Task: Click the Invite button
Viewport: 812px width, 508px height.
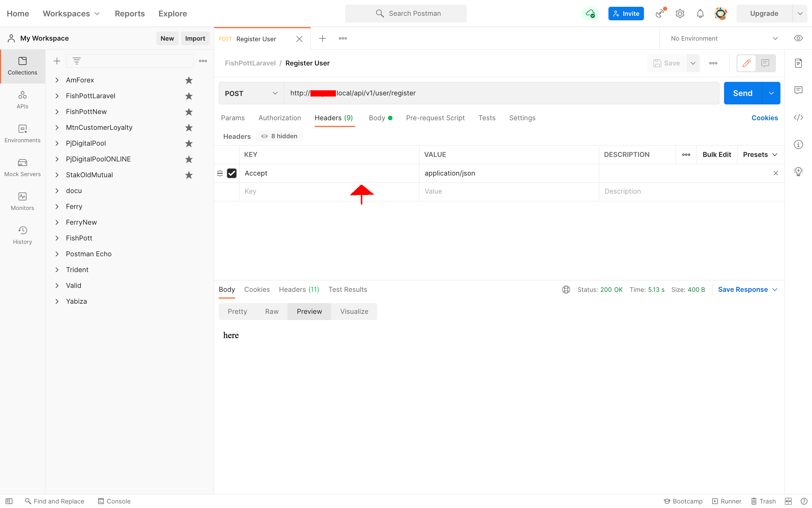Action: point(626,14)
